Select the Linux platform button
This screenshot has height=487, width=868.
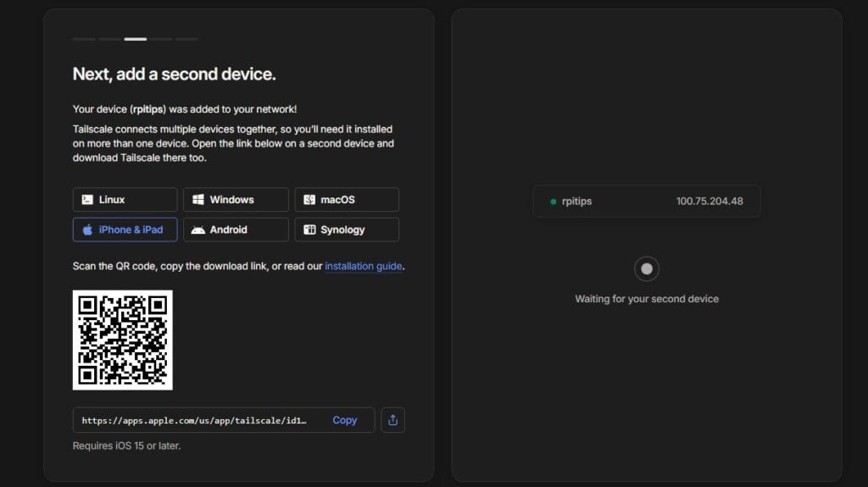(125, 200)
